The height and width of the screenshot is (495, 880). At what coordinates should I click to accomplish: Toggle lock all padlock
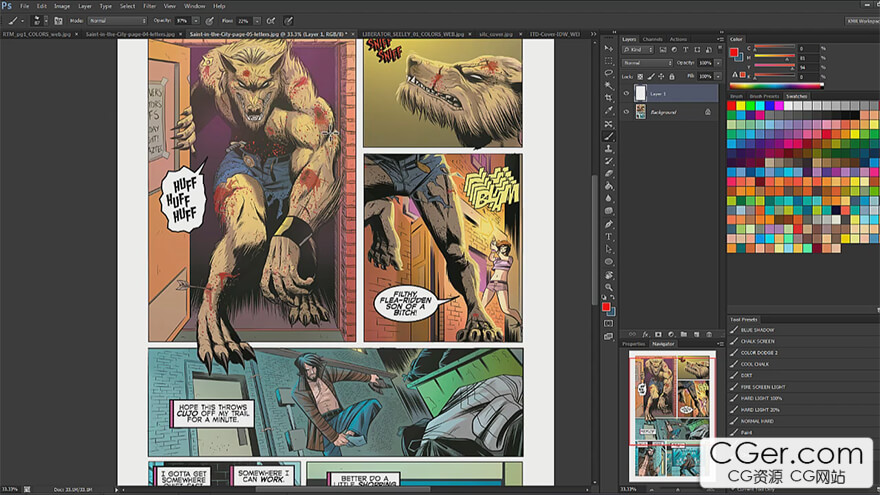pyautogui.click(x=672, y=76)
